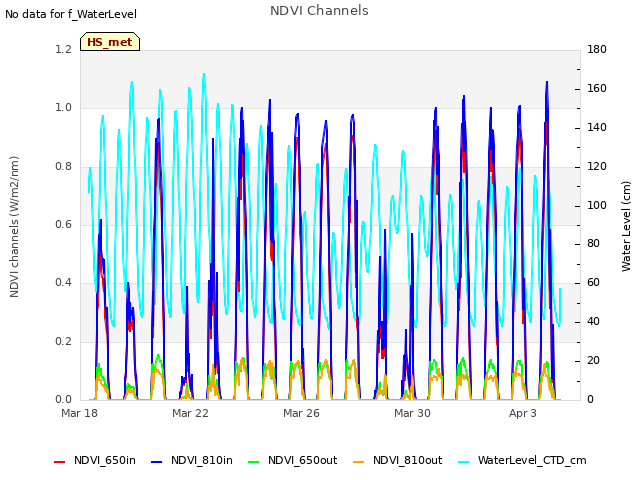This screenshot has width=640, height=480.
Task: Click the 0 right axis tick label
Action: 590,400
